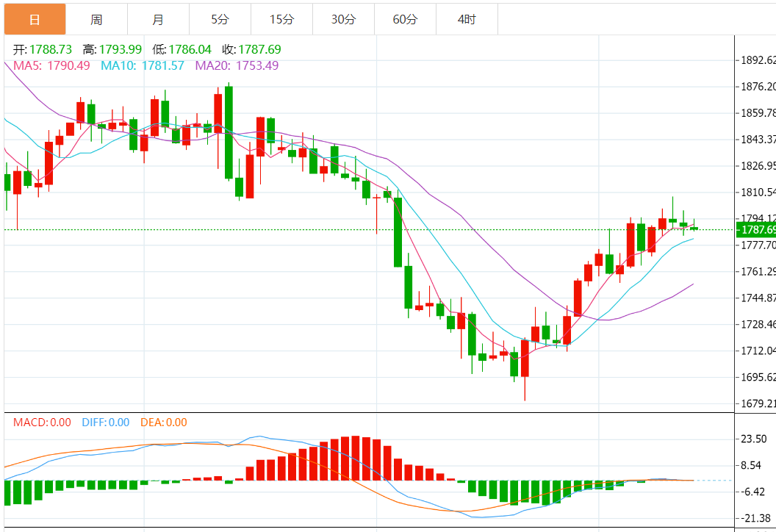
Task: Click the -21.38 MACD axis label
Action: click(x=755, y=518)
